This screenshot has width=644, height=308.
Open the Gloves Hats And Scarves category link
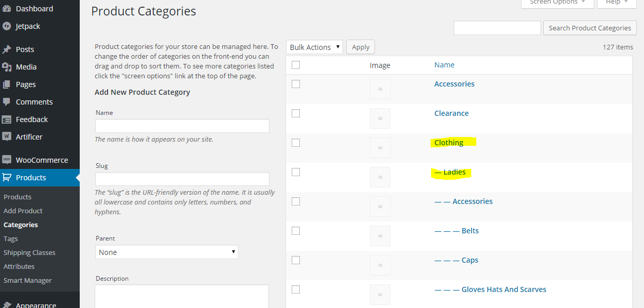(504, 289)
